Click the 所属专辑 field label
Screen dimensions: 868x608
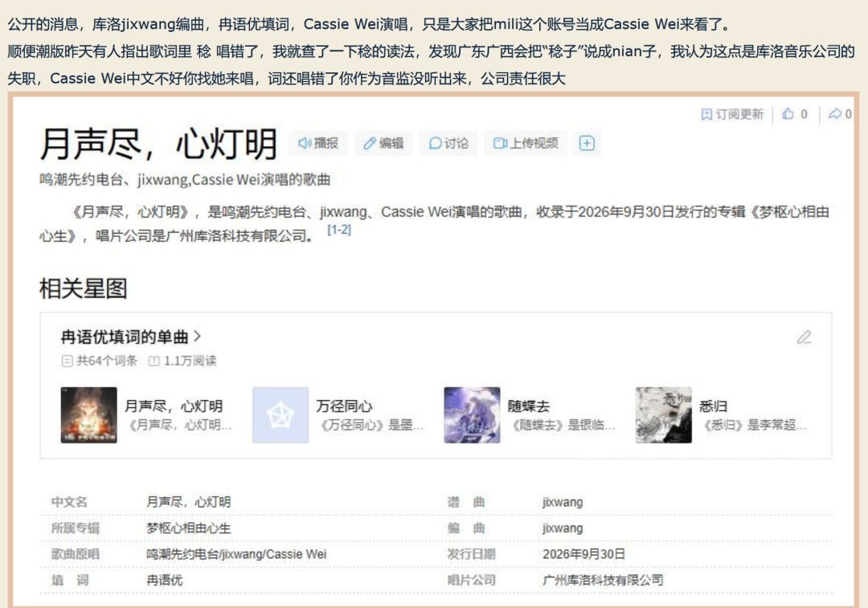coord(76,528)
